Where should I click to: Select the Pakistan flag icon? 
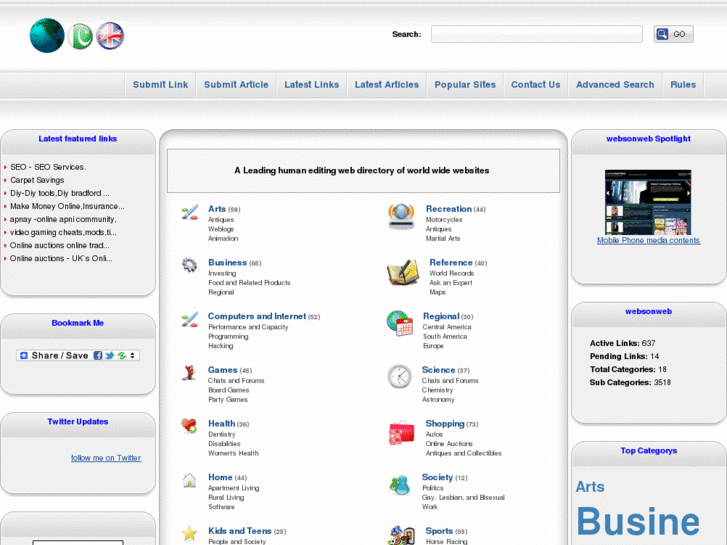tap(80, 36)
